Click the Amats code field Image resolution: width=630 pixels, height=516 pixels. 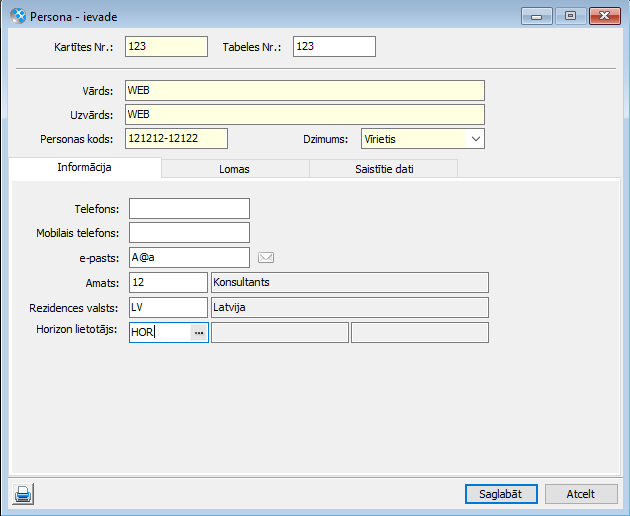[x=168, y=282]
